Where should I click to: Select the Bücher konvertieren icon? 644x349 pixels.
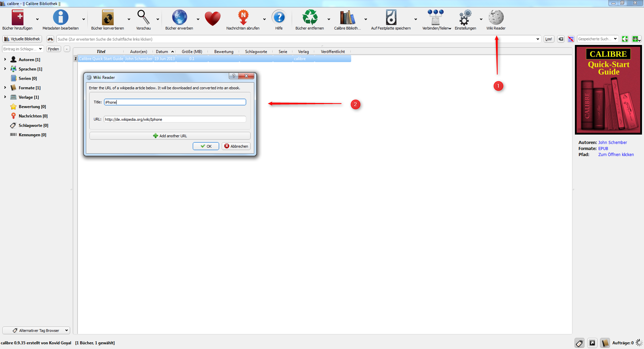tap(108, 18)
